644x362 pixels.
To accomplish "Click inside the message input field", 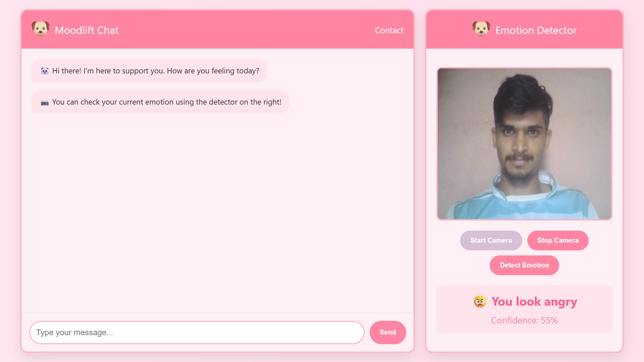I will click(x=197, y=332).
